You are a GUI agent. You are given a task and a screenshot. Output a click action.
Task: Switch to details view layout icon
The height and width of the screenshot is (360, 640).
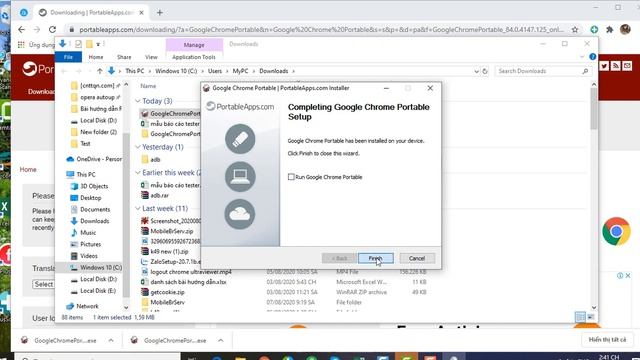coord(580,317)
